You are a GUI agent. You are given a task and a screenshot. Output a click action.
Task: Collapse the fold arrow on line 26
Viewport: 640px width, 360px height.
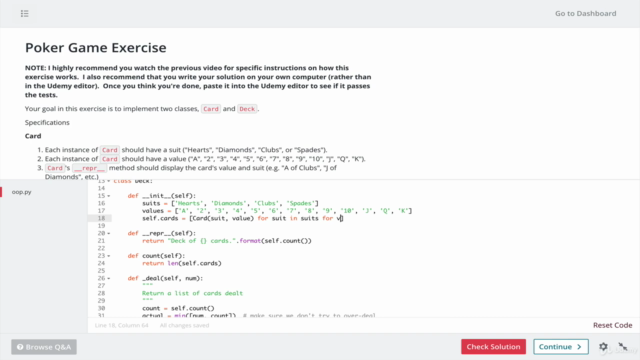[x=109, y=278]
